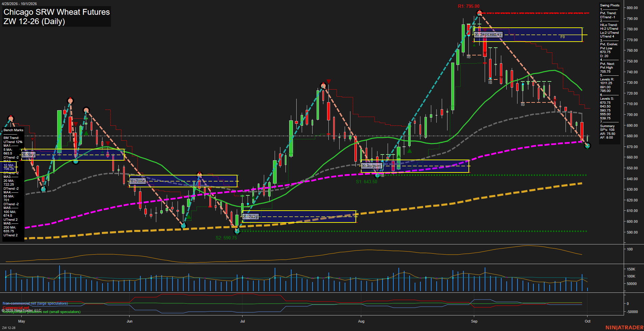644x331 pixels.
Task: Click the F0 label in September box
Action: (562, 37)
